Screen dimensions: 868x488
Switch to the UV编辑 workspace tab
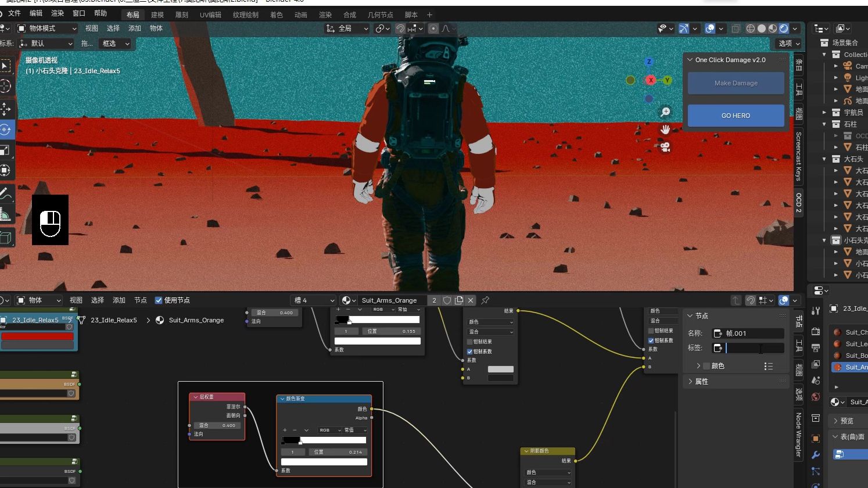point(210,15)
